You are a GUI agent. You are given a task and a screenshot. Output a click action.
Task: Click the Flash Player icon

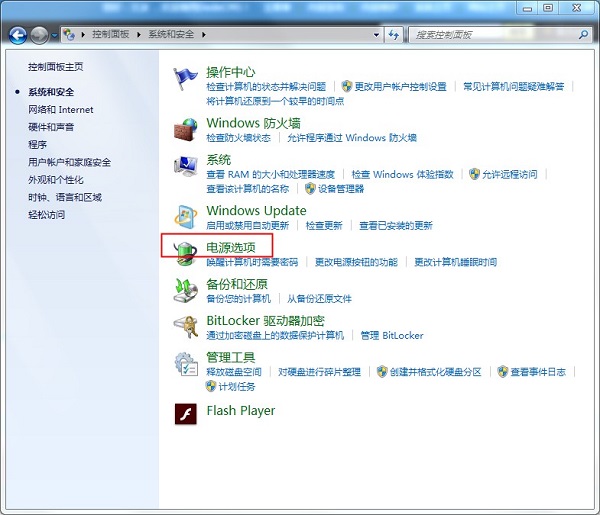[x=186, y=412]
